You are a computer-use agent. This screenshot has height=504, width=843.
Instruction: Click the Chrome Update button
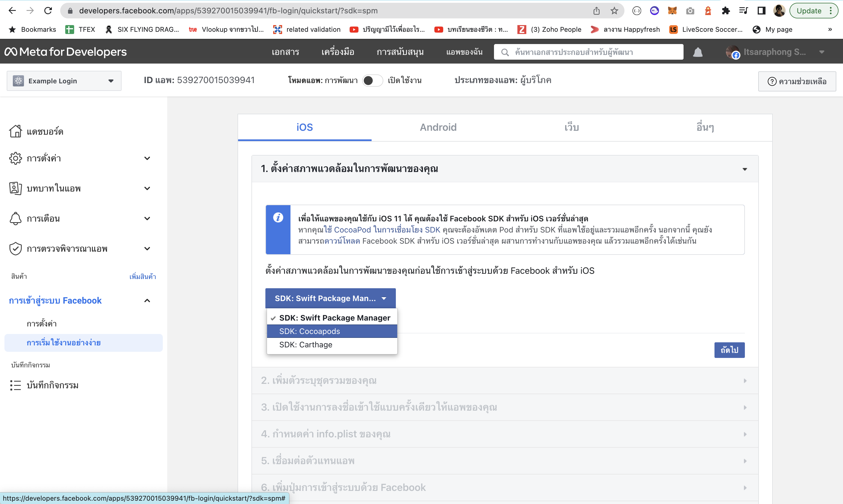click(x=813, y=11)
